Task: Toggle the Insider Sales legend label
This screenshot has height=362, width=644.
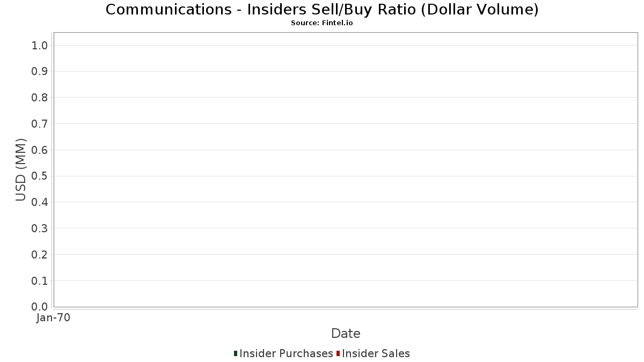Action: coord(376,353)
